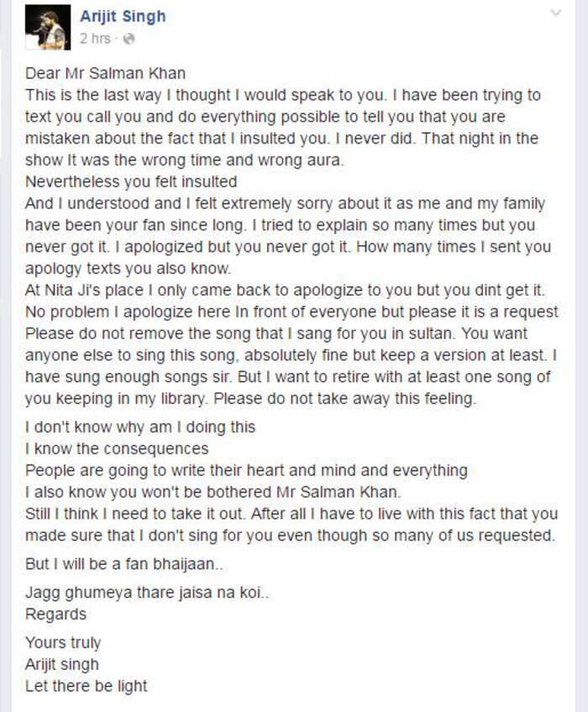This screenshot has width=588, height=712.
Task: Click the line beginning 'People are going to write'
Action: pos(246,470)
